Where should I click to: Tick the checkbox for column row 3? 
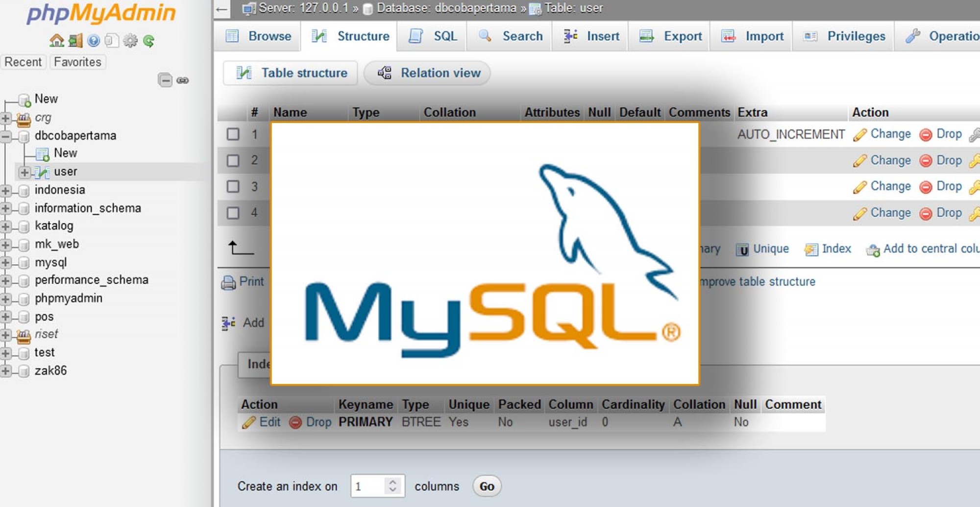[233, 187]
